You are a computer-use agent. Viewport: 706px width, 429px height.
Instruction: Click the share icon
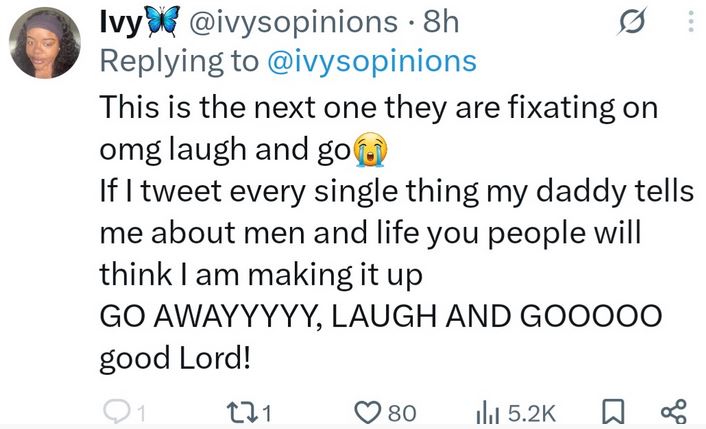pyautogui.click(x=673, y=412)
